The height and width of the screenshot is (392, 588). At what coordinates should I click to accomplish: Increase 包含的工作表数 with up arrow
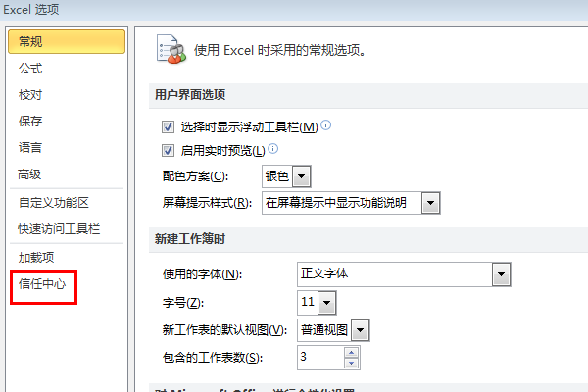[352, 352]
